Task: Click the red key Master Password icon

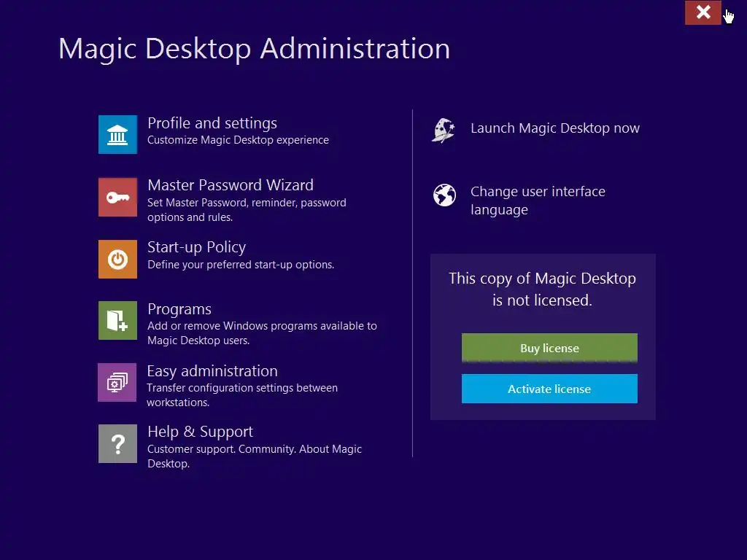Action: pyautogui.click(x=117, y=197)
